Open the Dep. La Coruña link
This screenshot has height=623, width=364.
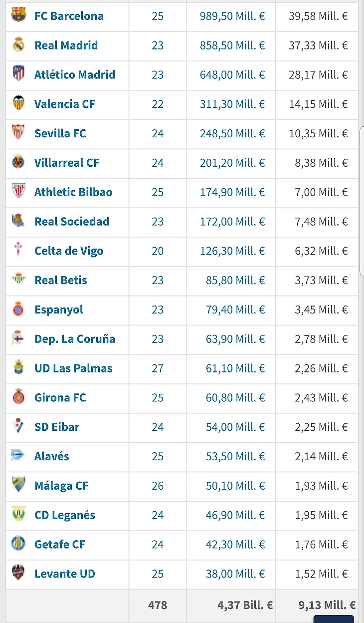(x=74, y=339)
